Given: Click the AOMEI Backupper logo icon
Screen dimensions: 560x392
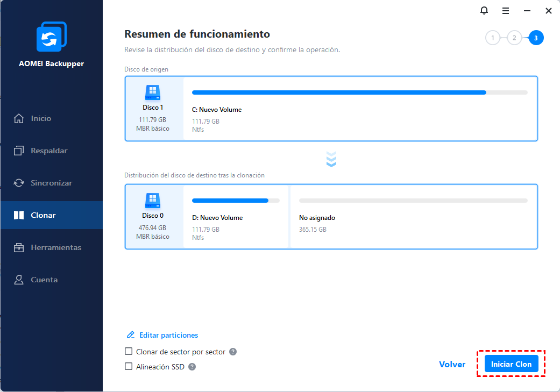Looking at the screenshot, I should [52, 37].
